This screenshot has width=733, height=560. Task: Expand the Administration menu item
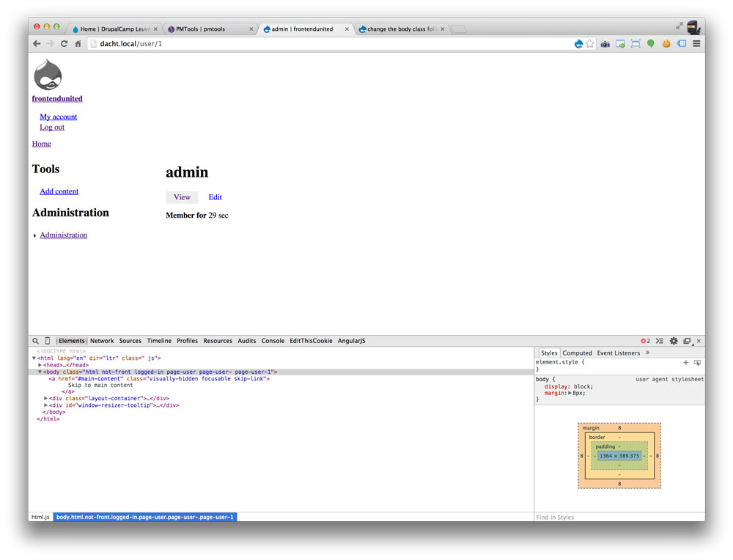(34, 235)
